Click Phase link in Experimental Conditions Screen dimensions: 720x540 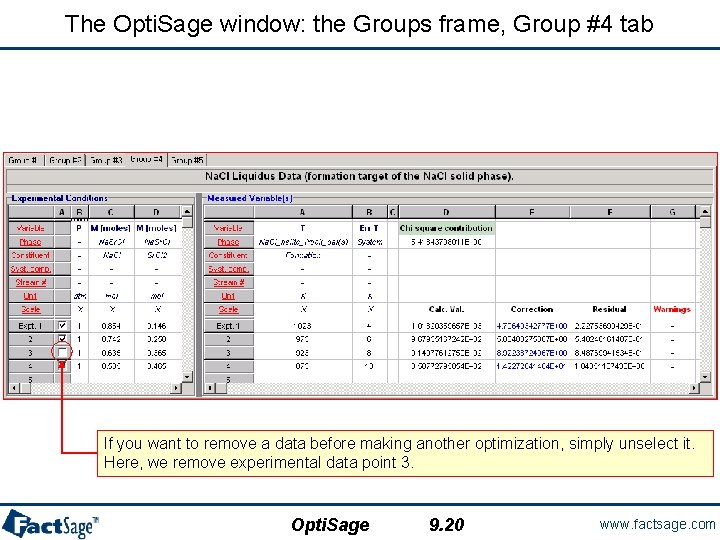(31, 242)
